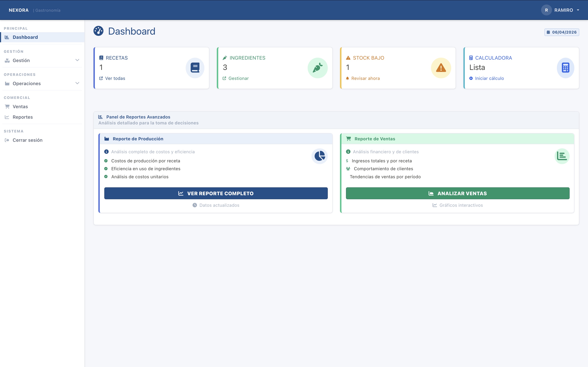
Task: Expand the Operaciones section in the sidebar
Action: coord(77,83)
